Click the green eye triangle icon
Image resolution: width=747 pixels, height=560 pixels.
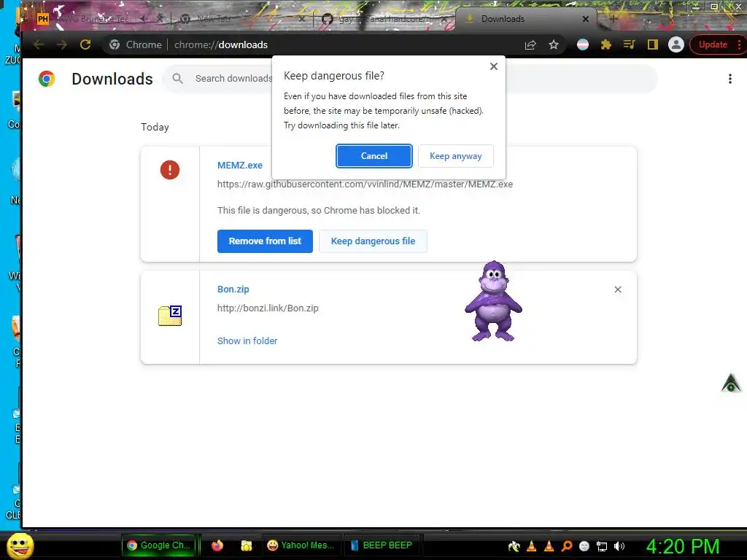[731, 383]
